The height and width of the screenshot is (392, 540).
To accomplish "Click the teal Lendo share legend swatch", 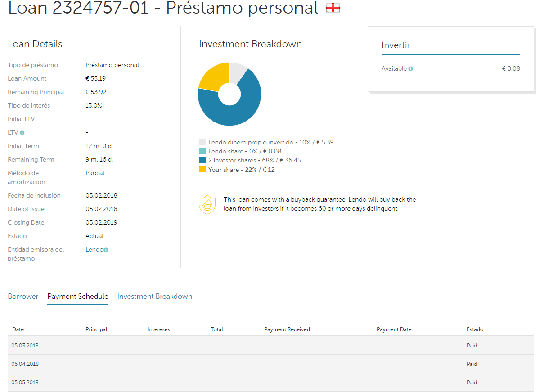I will tap(202, 151).
